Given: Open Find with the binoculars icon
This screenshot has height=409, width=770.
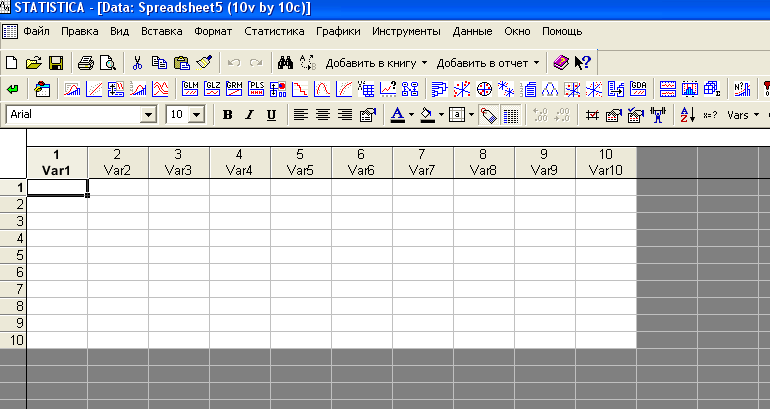Looking at the screenshot, I should tap(285, 63).
